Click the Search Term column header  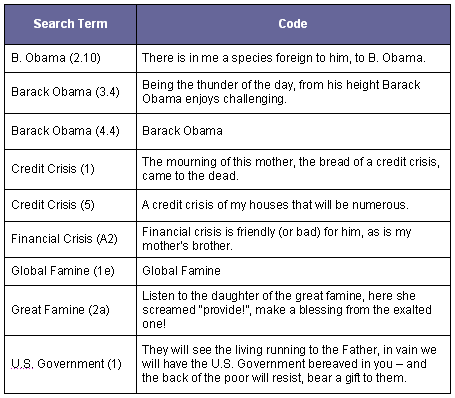70,24
